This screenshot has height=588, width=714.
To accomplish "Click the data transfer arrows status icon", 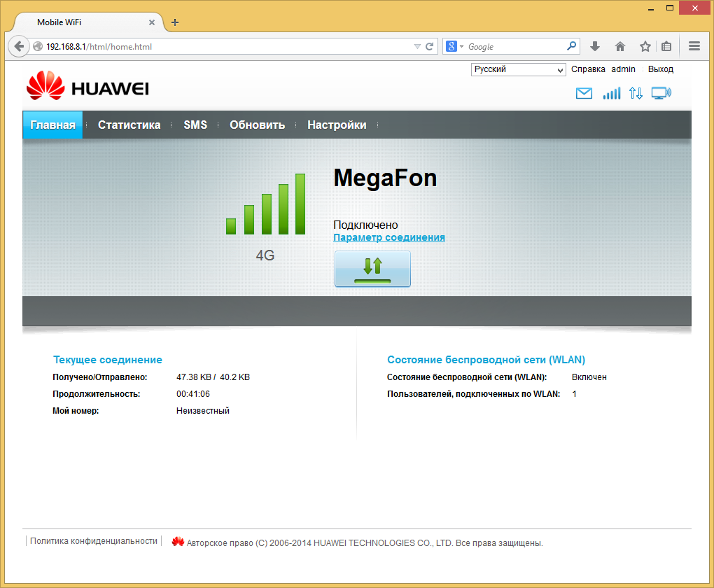I will 636,93.
